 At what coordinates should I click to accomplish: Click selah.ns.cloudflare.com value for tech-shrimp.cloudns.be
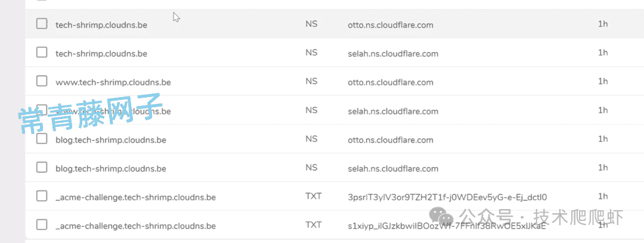click(x=392, y=54)
